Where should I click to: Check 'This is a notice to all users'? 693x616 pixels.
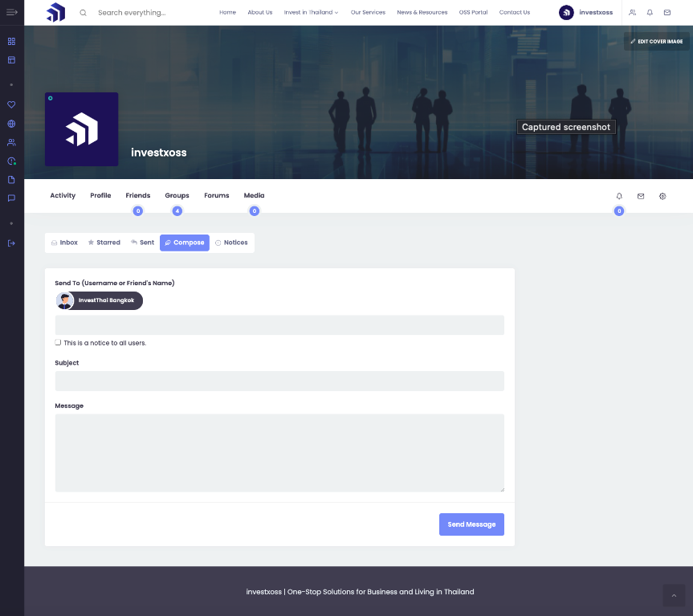58,342
